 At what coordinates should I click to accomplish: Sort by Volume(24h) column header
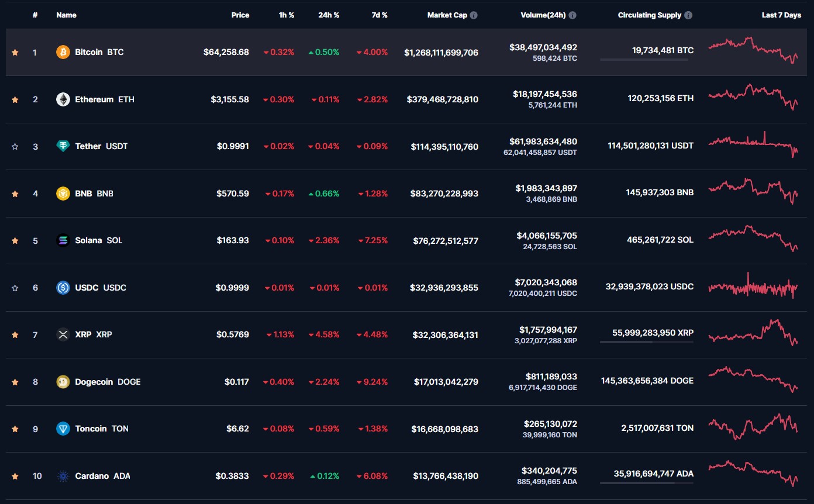click(x=543, y=15)
